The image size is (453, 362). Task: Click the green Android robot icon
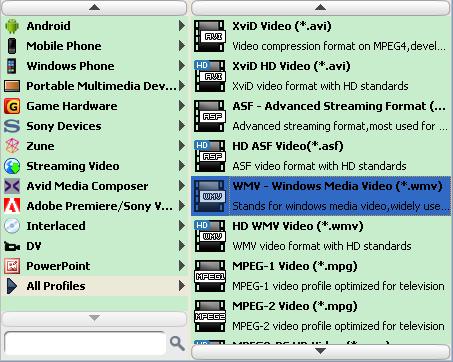point(12,26)
